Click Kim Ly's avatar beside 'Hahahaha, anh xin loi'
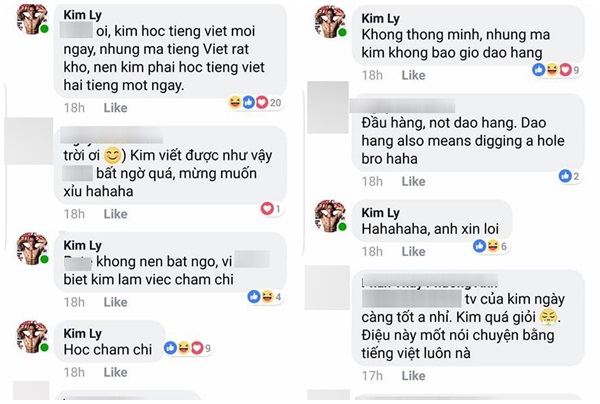The image size is (600, 404). pyautogui.click(x=331, y=217)
